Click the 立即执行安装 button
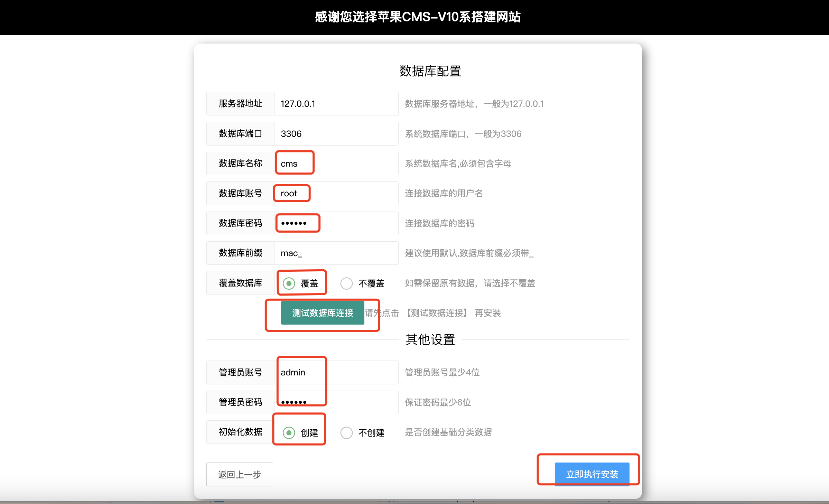Image resolution: width=829 pixels, height=504 pixels. point(592,474)
